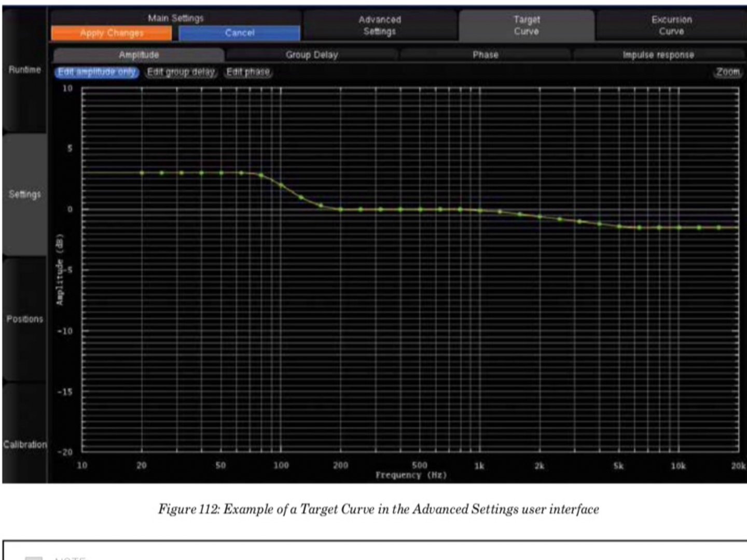Toggle Edit group delay mode

coord(181,72)
